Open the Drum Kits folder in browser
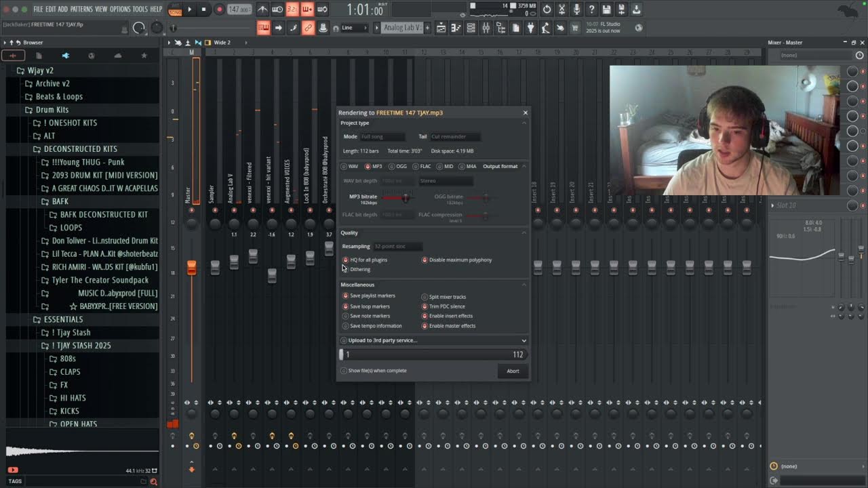The width and height of the screenshot is (868, 488). coord(52,110)
